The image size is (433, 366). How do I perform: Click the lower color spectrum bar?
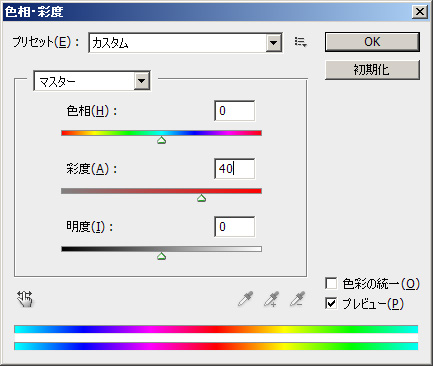point(216,346)
